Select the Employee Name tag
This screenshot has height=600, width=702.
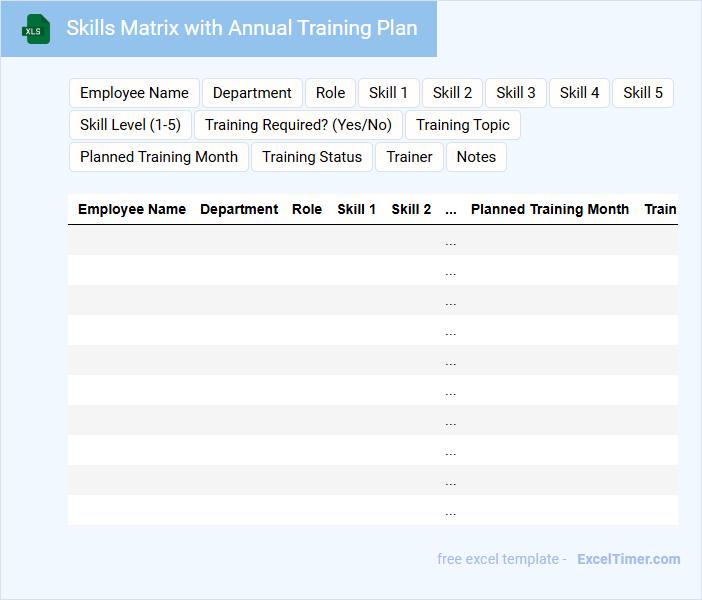pos(134,93)
